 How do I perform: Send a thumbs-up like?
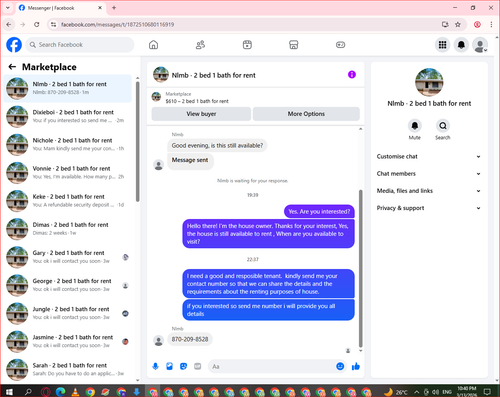tap(356, 367)
